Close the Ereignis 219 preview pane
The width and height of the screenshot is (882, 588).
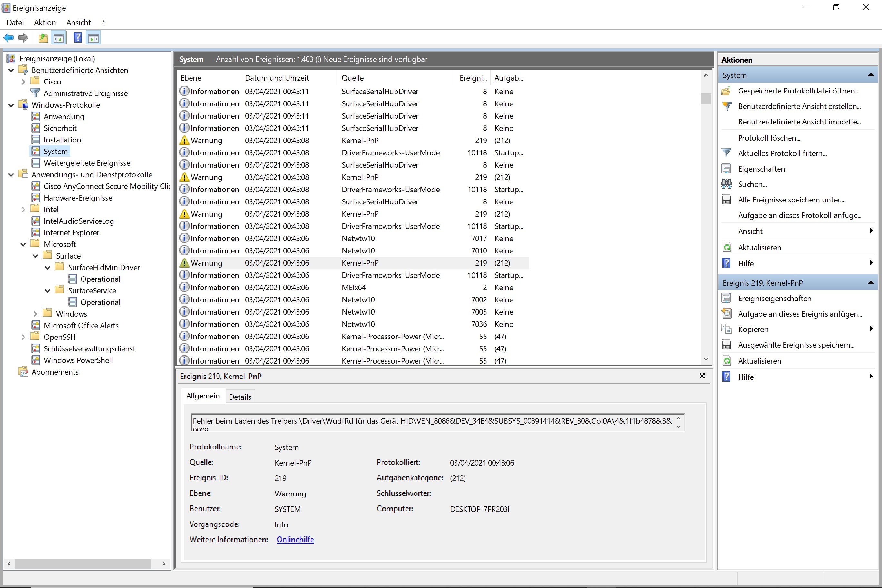pos(702,376)
